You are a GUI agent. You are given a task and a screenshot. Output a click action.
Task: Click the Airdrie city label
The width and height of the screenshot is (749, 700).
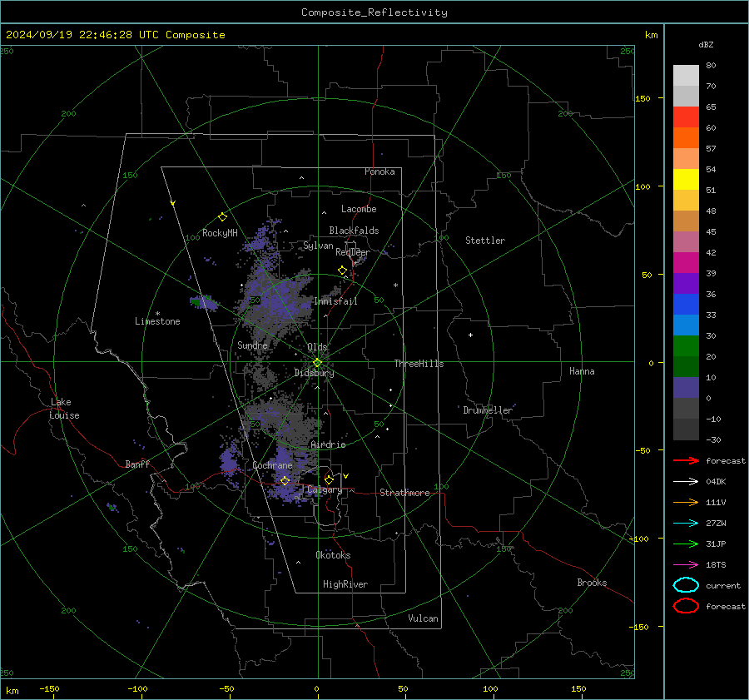(x=328, y=444)
